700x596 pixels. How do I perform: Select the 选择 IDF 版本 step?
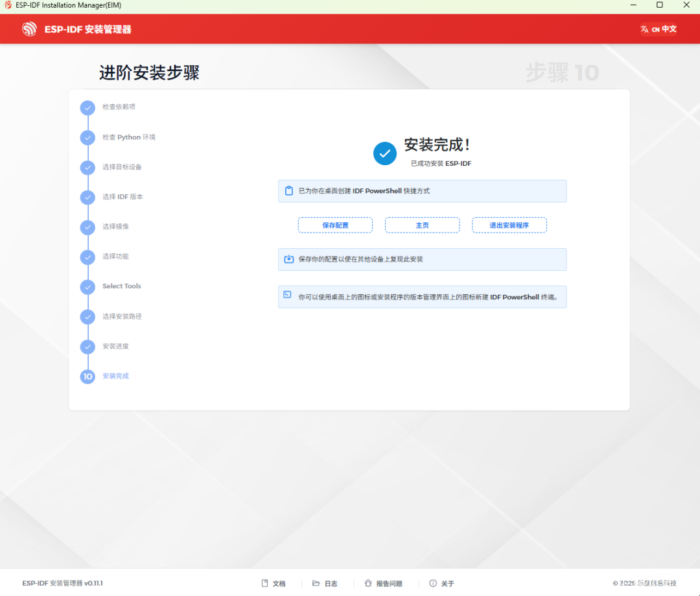(122, 197)
